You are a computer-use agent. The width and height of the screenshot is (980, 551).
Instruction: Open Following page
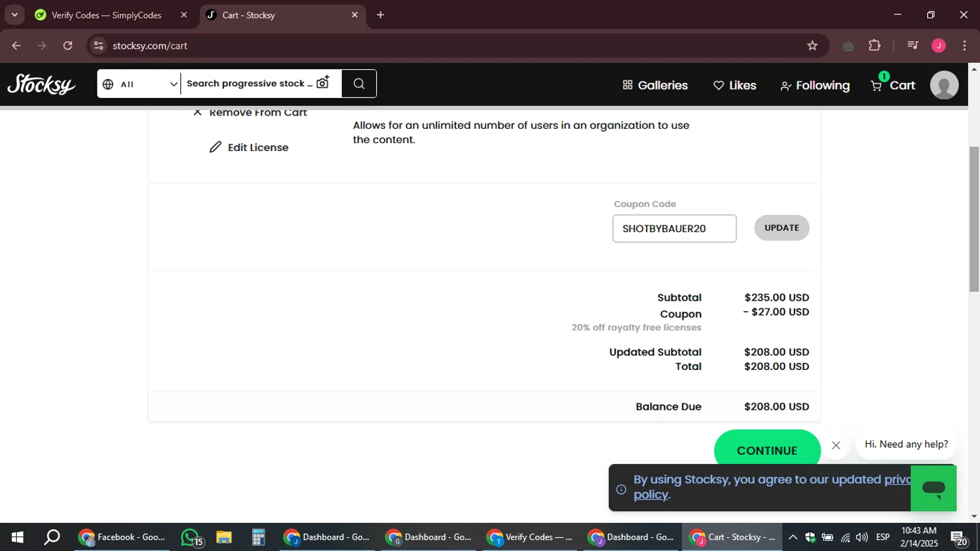pyautogui.click(x=815, y=85)
